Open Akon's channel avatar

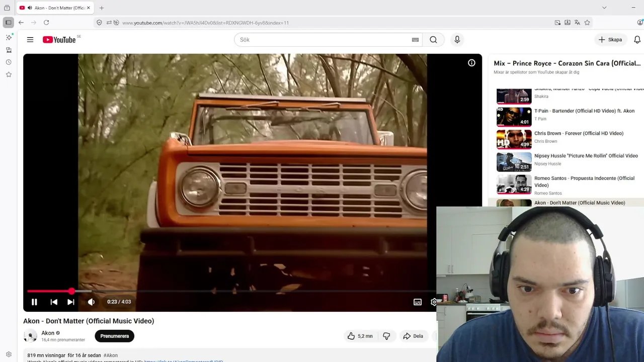[x=30, y=336]
